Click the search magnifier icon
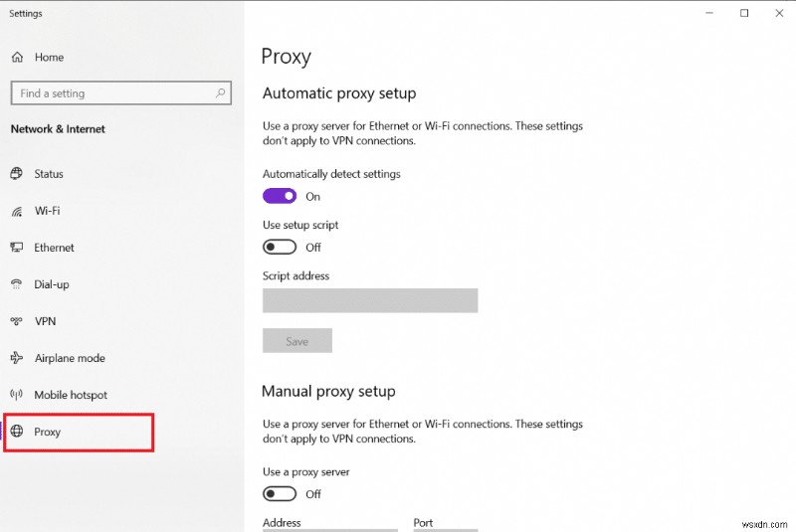 (221, 93)
